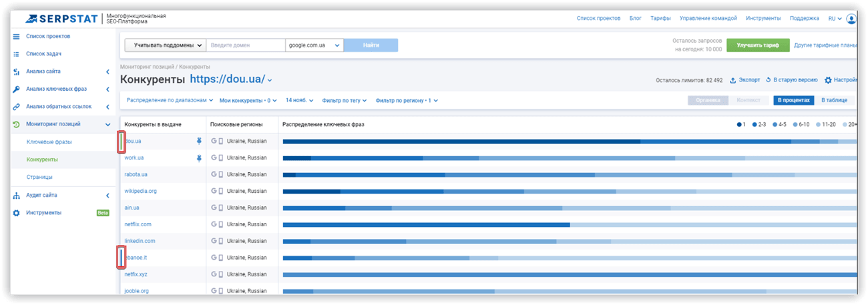Open the Настройки gear icon
Viewport: 868px width, 305px height.
[x=828, y=80]
